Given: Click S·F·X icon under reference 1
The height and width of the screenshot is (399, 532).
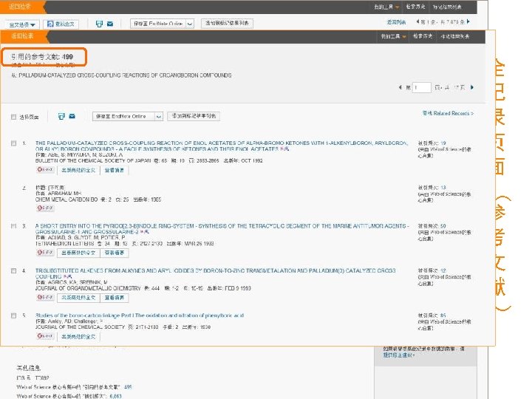Looking at the screenshot, I should click(x=45, y=170).
